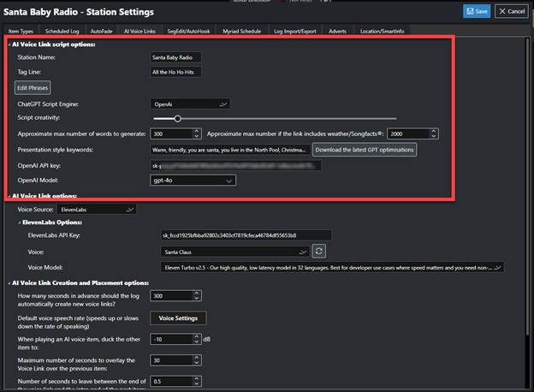This screenshot has width=534, height=392.
Task: Increase the maximum overlay seconds value
Action: pos(197,358)
